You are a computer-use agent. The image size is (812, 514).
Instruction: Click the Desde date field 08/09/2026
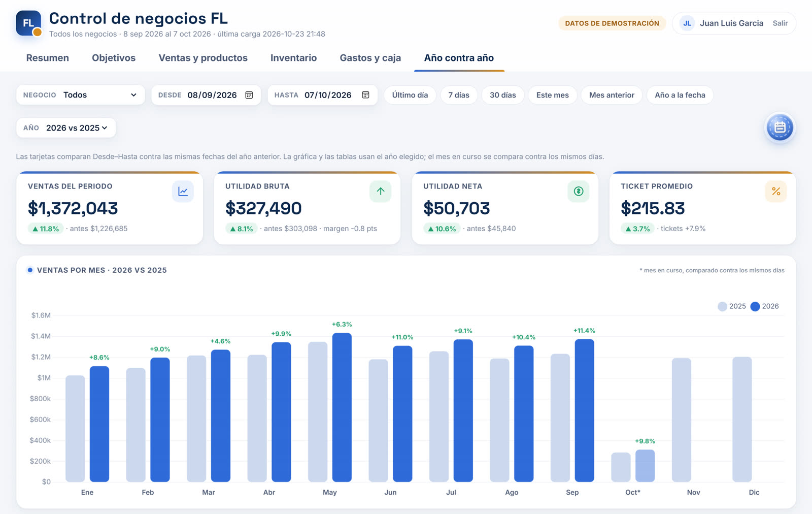(x=206, y=95)
